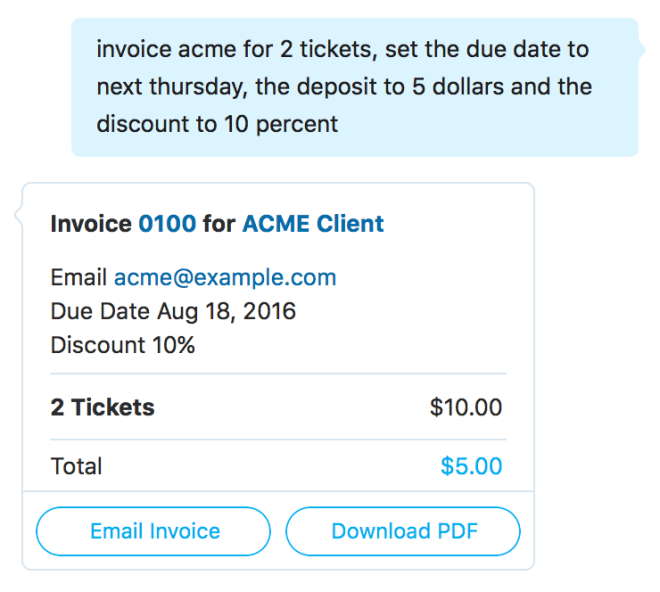Click the $10.00 ticket price

466,407
